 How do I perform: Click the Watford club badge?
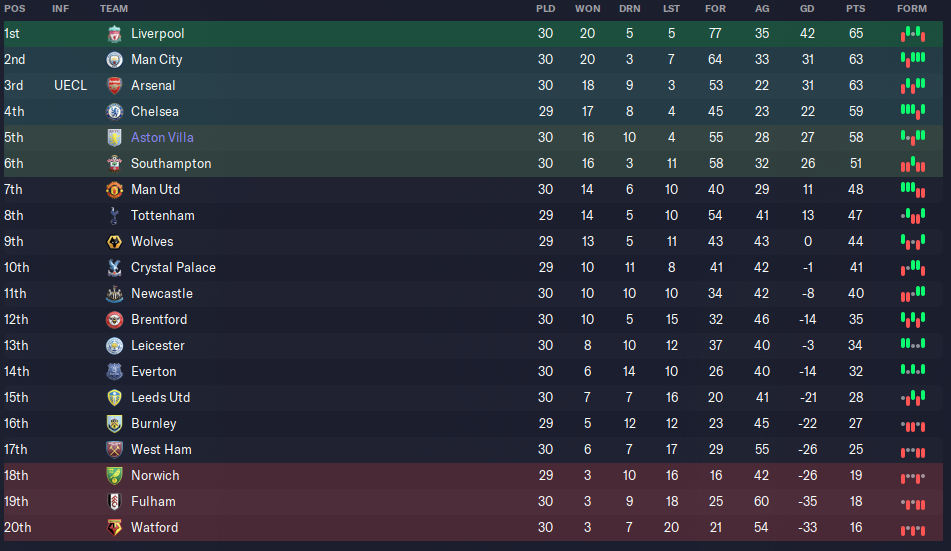point(114,528)
